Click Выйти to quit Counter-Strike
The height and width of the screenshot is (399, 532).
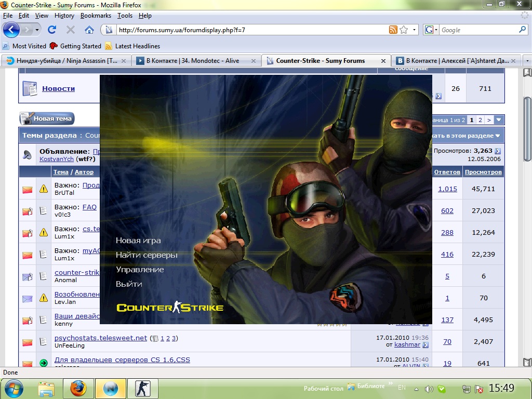point(129,284)
